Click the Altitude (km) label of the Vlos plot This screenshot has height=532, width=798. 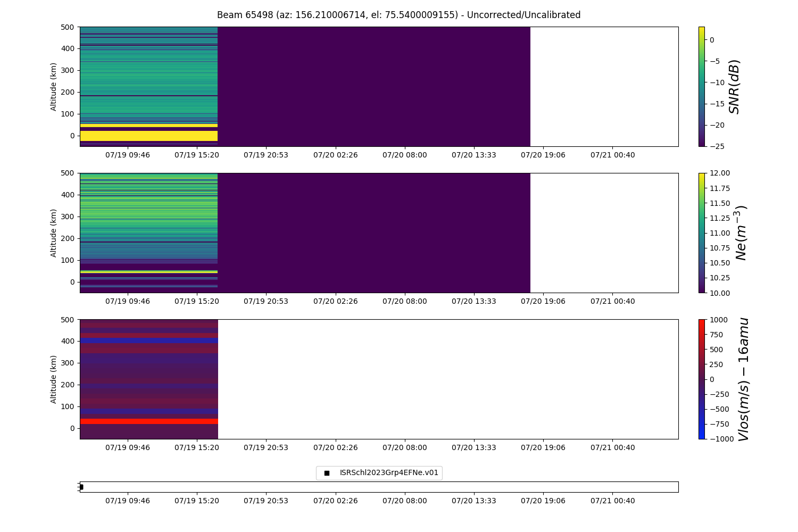tap(53, 379)
